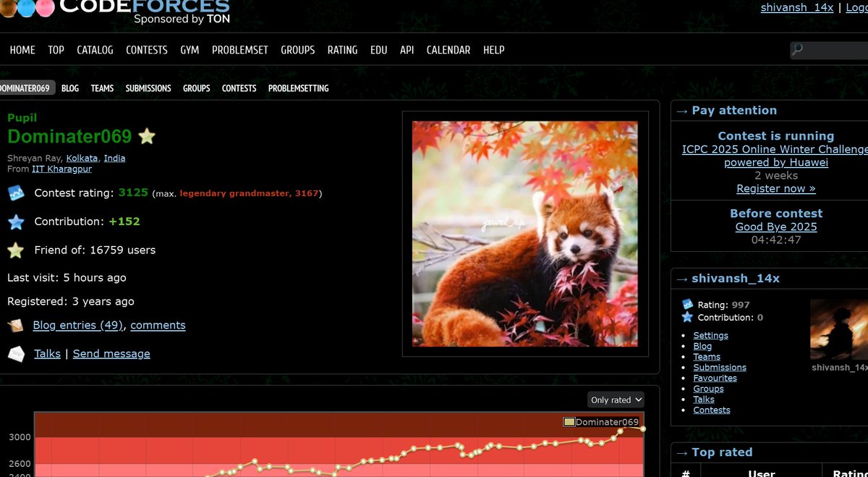This screenshot has height=477, width=868.
Task: Open the PROBLEMSET menu item
Action: (x=240, y=50)
